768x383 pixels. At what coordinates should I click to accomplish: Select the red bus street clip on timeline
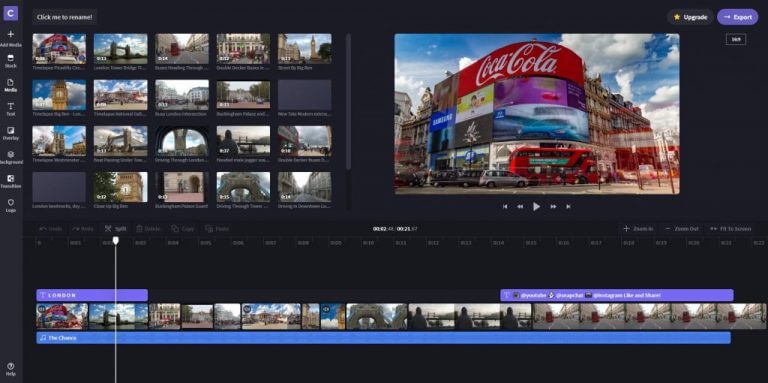point(649,316)
